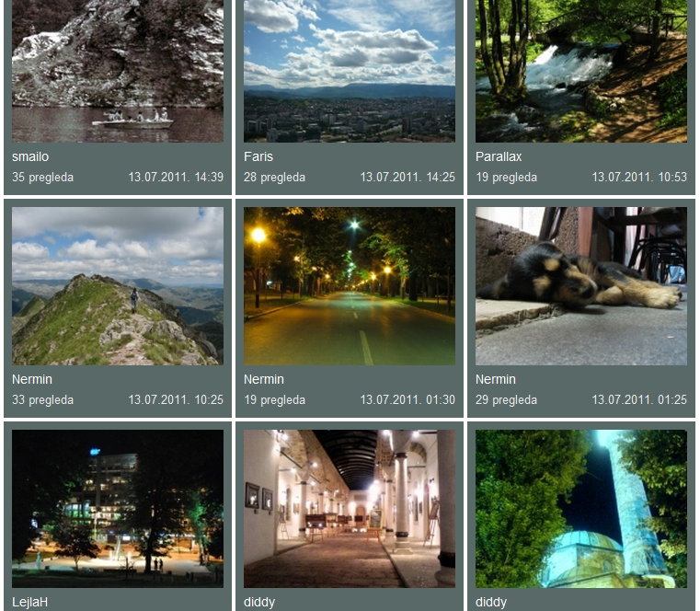
Task: Click Nermin name under mountain photo
Action: tap(32, 379)
